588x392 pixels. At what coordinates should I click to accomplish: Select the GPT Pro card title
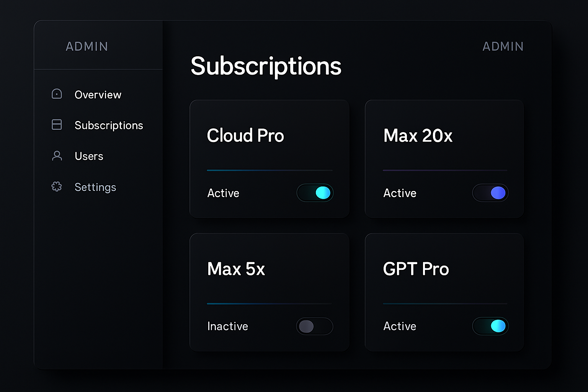click(416, 269)
